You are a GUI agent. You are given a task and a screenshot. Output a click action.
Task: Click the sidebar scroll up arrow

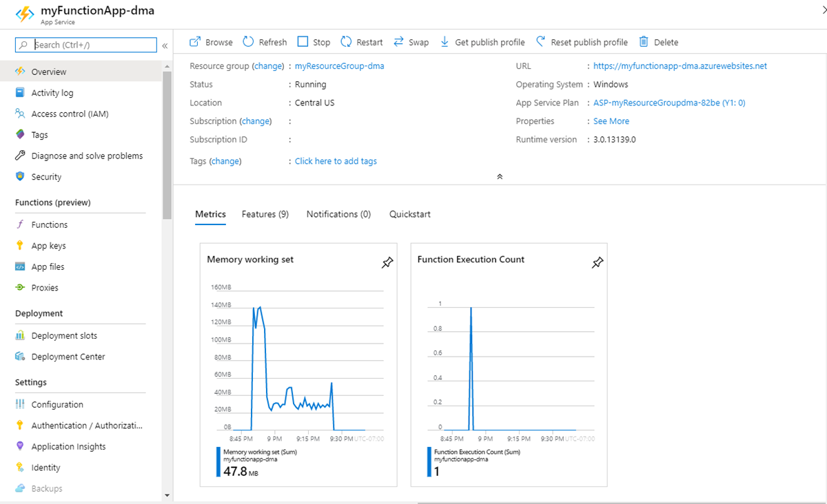(167, 66)
